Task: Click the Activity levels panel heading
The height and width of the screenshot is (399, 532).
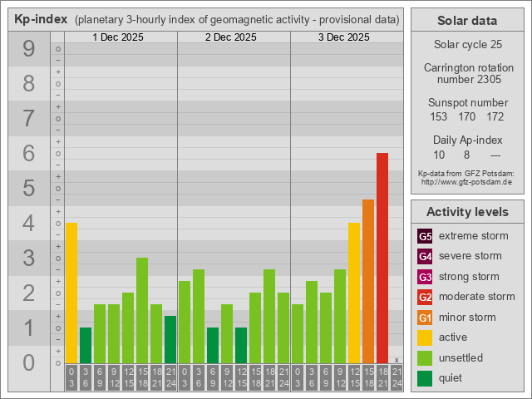Action: pyautogui.click(x=466, y=212)
